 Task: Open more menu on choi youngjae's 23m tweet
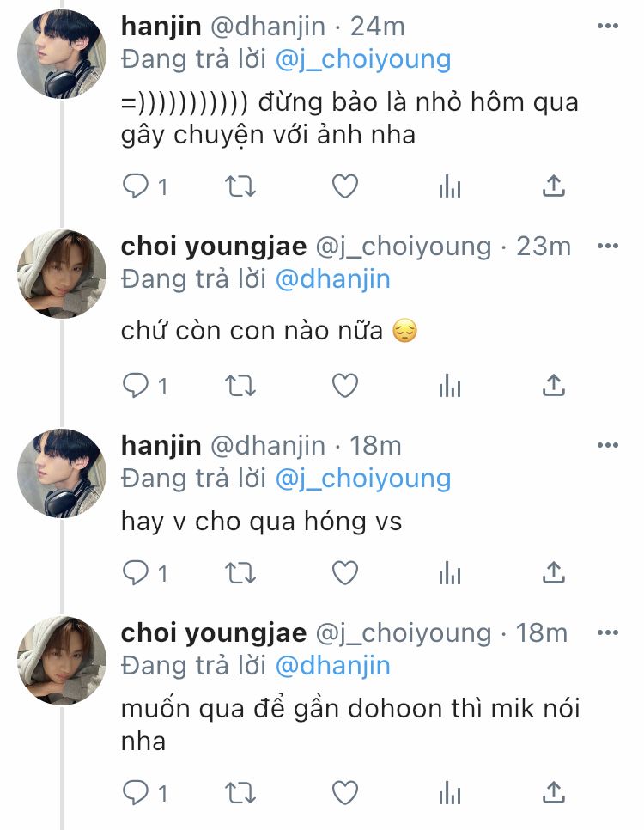point(607,247)
